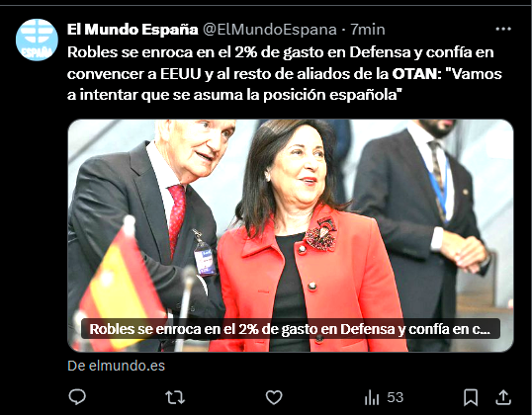Open the article card photo
This screenshot has width=532, height=415.
coord(291,235)
